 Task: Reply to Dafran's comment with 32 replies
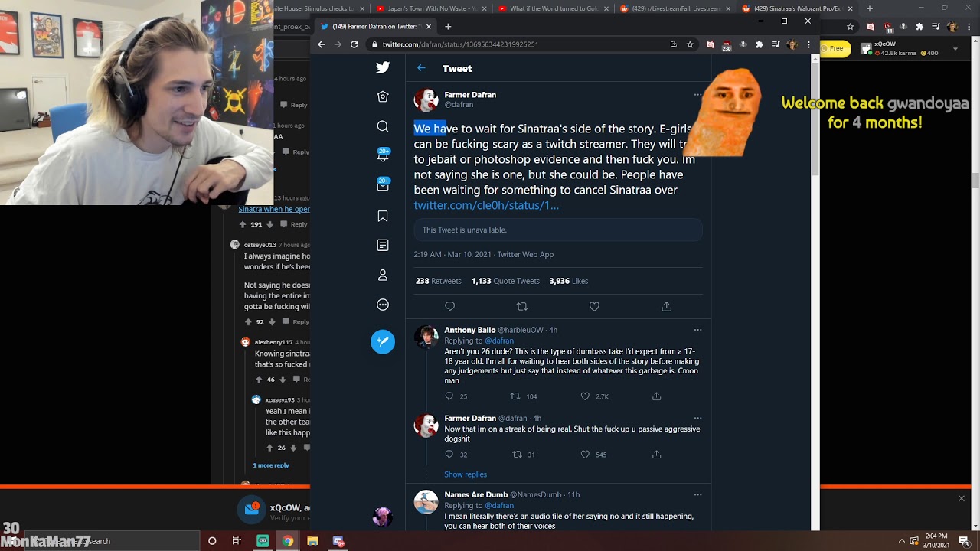(449, 455)
